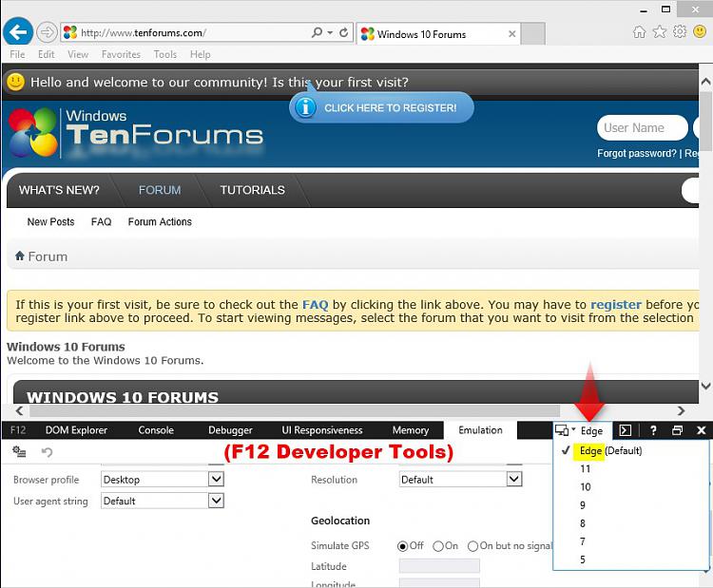Click CLICK HERE TO REGISTER button

coord(381,107)
